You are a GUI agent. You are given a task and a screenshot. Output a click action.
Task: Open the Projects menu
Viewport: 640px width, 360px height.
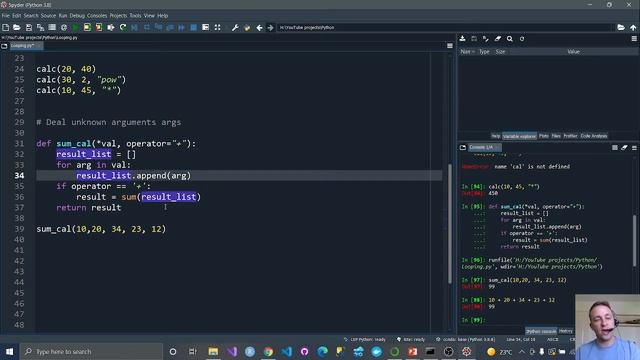118,16
